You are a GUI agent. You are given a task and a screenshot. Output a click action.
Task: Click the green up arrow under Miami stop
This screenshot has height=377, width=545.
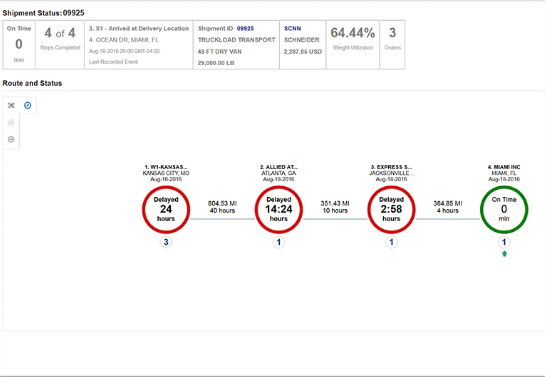pyautogui.click(x=504, y=254)
